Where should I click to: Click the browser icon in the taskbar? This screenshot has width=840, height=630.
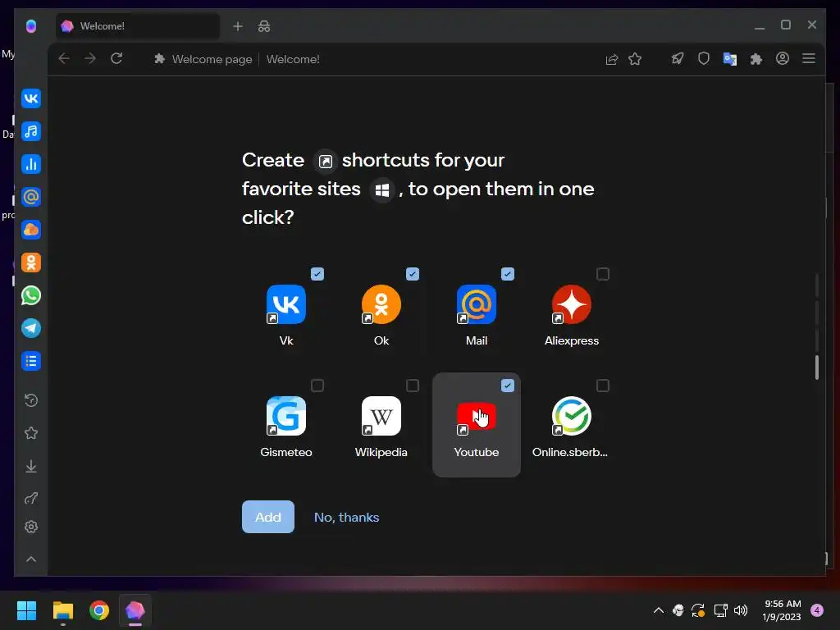(135, 610)
